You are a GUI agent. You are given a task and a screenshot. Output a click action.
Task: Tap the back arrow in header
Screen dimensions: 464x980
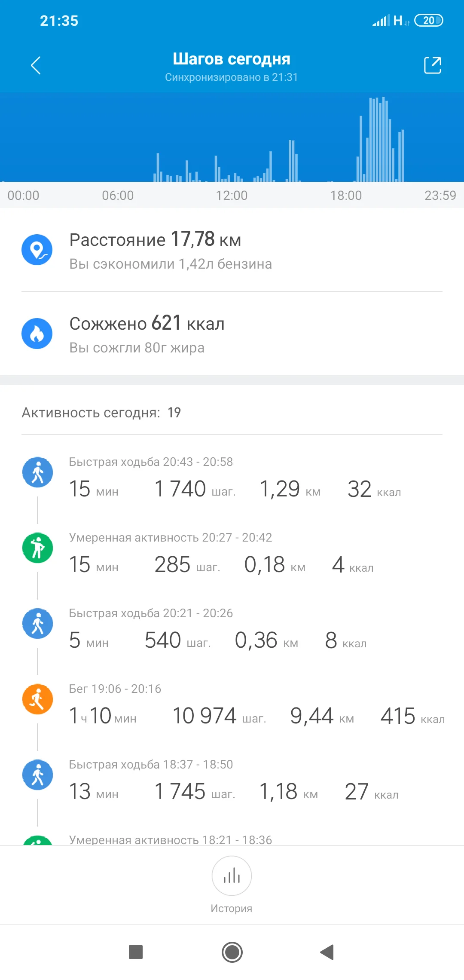pyautogui.click(x=36, y=65)
